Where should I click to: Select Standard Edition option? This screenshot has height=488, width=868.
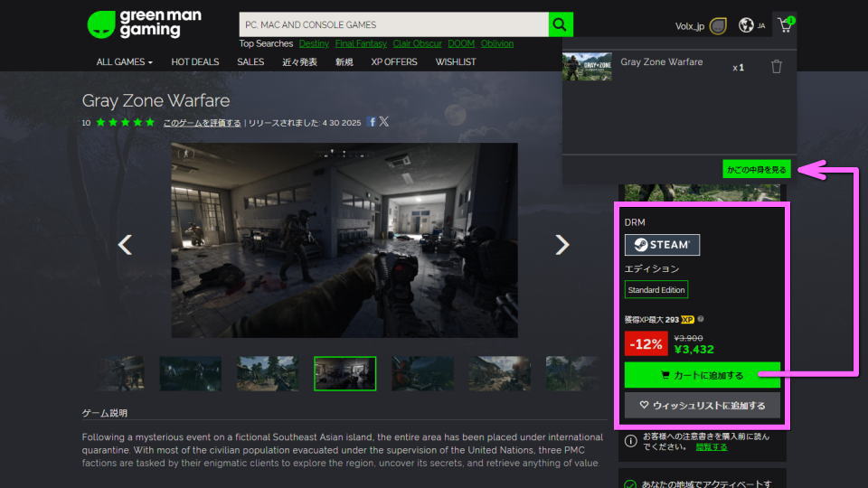pyautogui.click(x=656, y=290)
